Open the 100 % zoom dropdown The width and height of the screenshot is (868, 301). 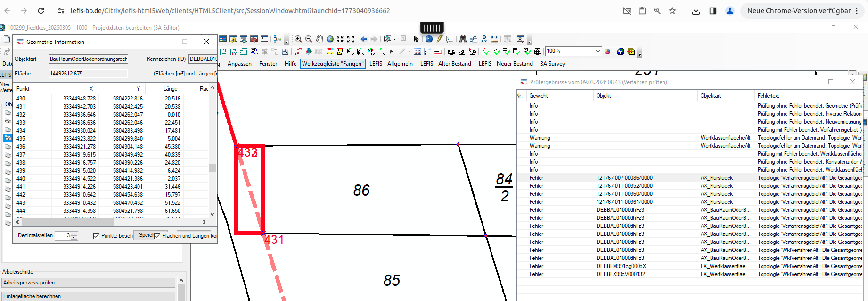[x=598, y=51]
